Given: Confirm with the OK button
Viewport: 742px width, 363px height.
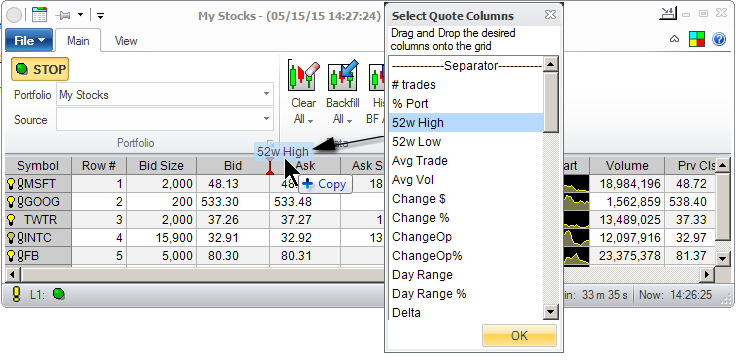Looking at the screenshot, I should click(519, 336).
